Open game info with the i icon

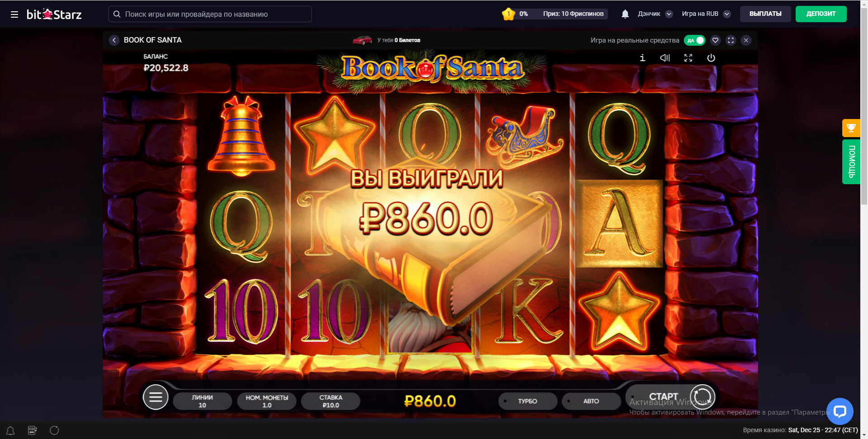coord(642,58)
